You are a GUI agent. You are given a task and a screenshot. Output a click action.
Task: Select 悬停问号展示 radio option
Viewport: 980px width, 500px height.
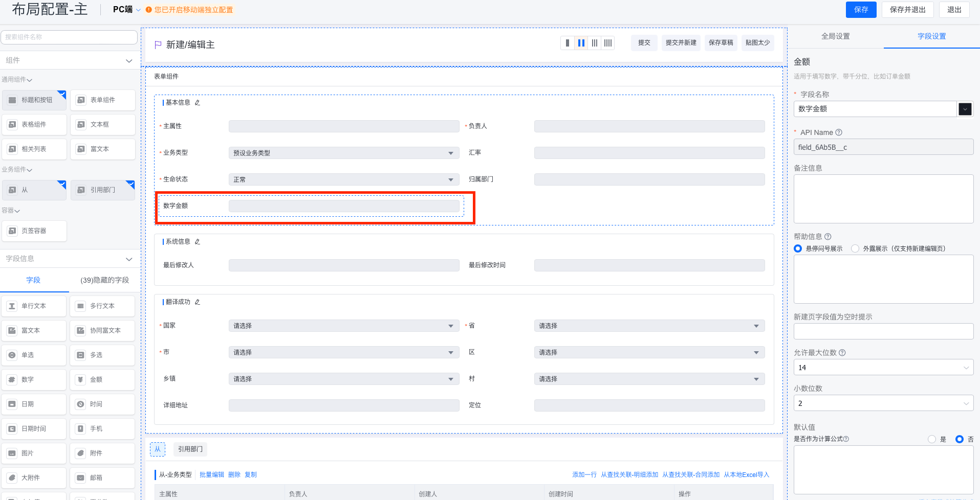point(798,248)
